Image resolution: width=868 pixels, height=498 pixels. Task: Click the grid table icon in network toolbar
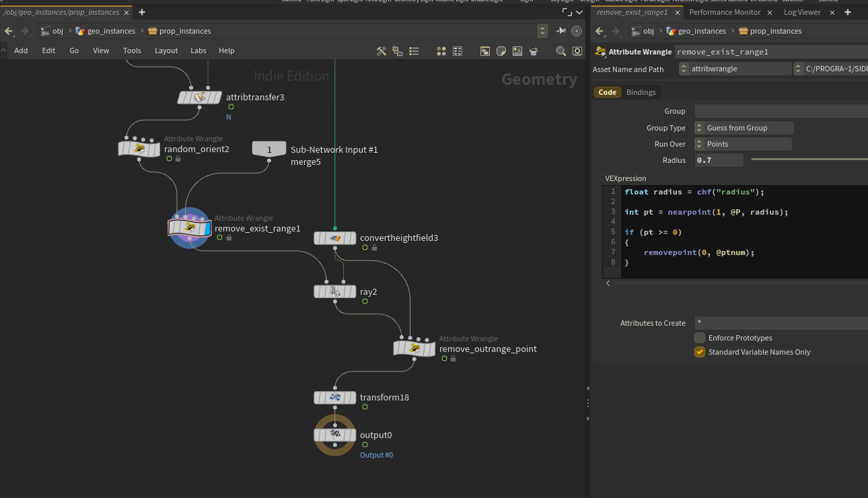[x=458, y=50]
